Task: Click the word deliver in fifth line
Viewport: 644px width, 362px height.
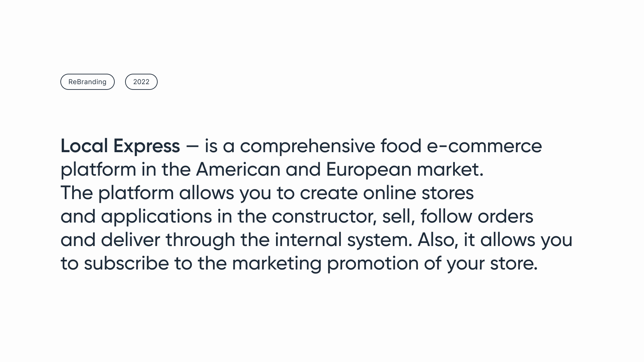Action: [130, 240]
